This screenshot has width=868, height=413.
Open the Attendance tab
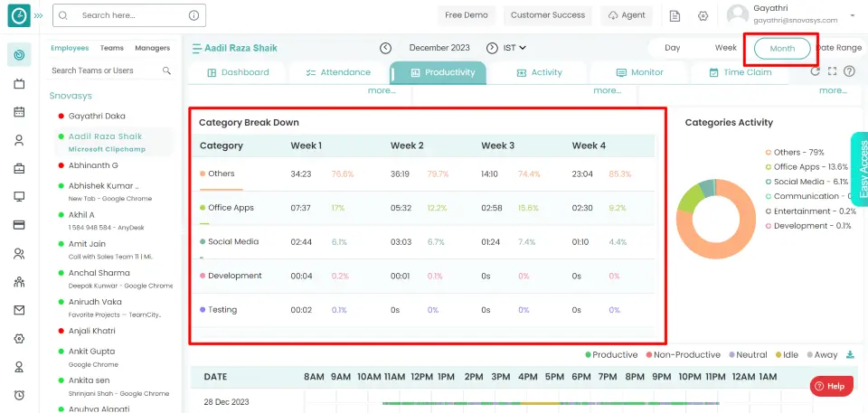point(337,72)
